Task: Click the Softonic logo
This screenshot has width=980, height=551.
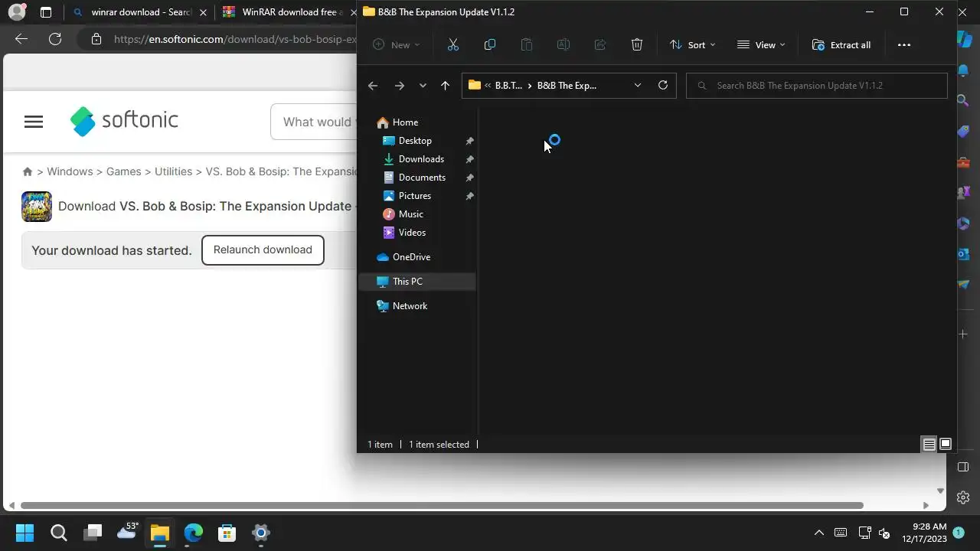Action: pos(124,121)
